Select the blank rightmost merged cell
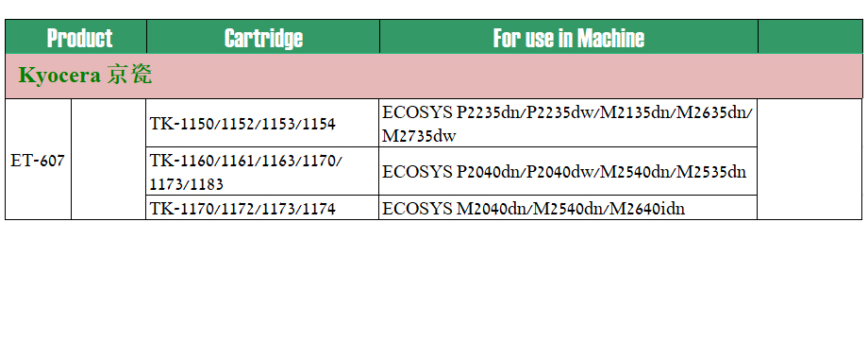Viewport: 868px width, 359px height. tap(810, 160)
